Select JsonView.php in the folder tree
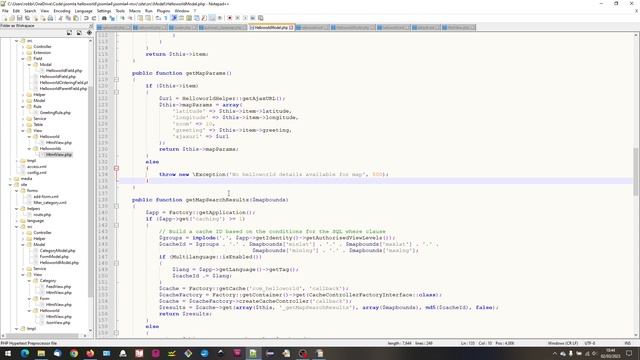 coord(58,322)
